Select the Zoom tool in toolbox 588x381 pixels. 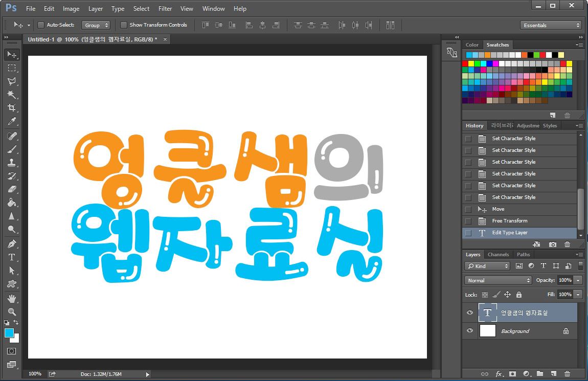[x=12, y=311]
